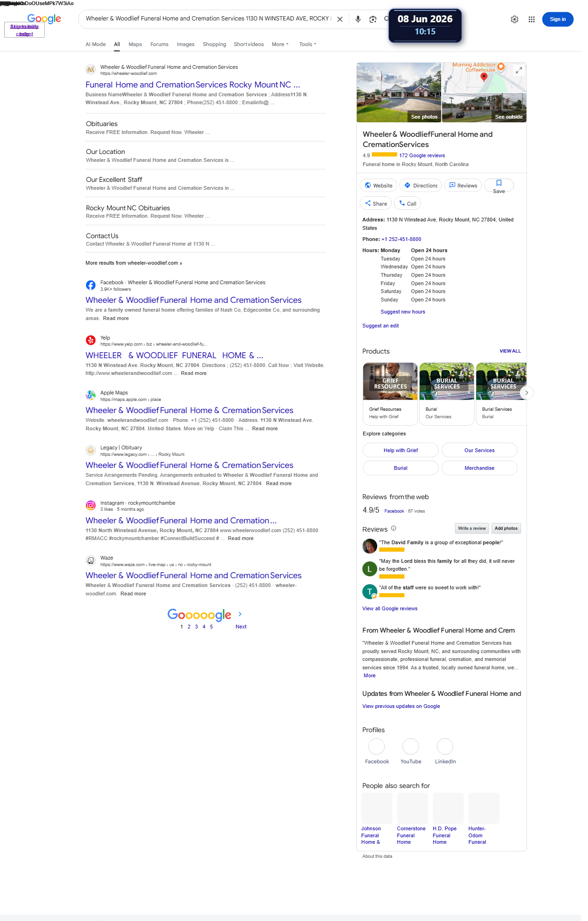Click the Yelp favicon beside the Yelp result
The height and width of the screenshot is (921, 588).
click(x=91, y=340)
